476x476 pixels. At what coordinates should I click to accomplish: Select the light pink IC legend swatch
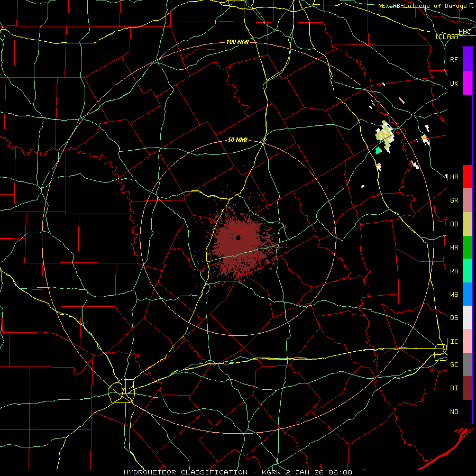(x=467, y=341)
